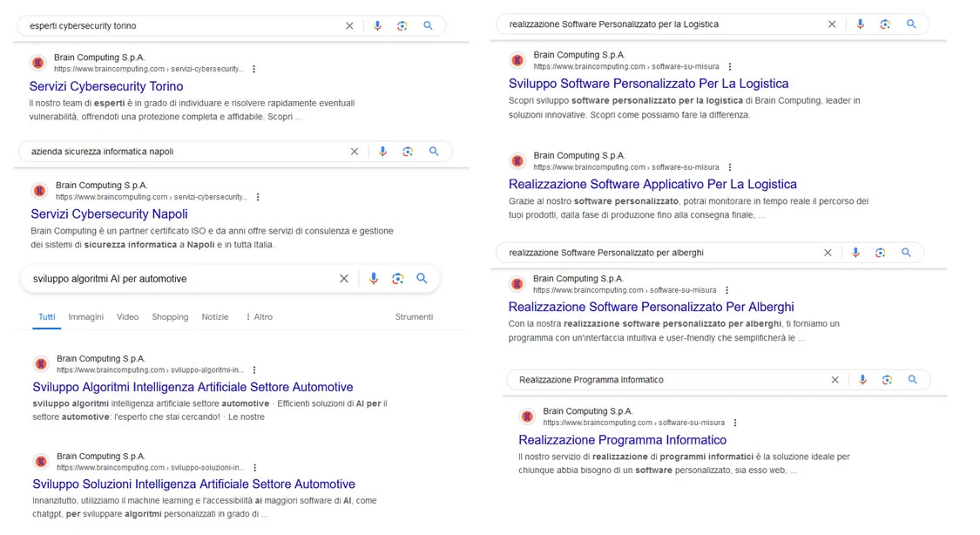Clear the 'Software Personalizzato per la Logistica' query

tap(832, 24)
